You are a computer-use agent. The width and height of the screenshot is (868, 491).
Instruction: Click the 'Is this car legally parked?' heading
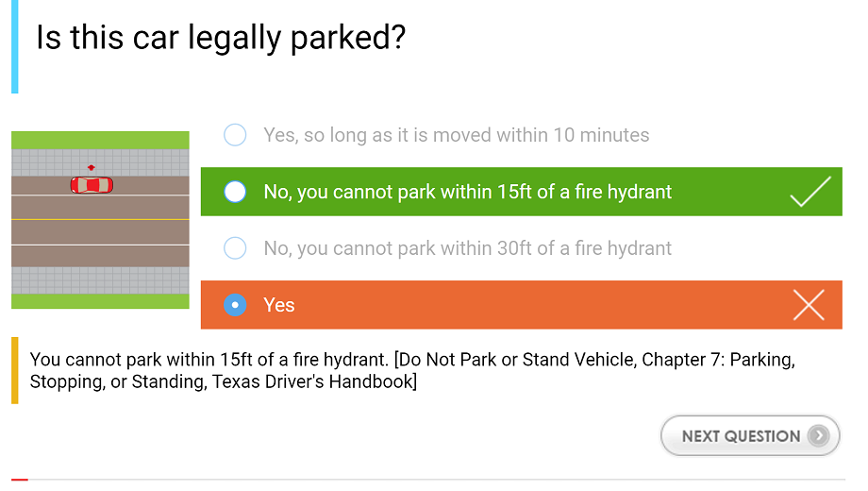221,38
